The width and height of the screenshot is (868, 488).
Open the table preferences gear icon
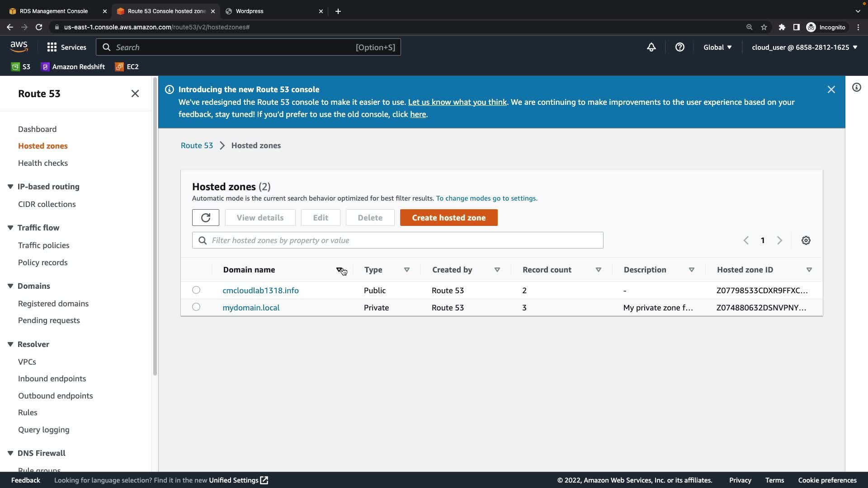[x=806, y=240]
